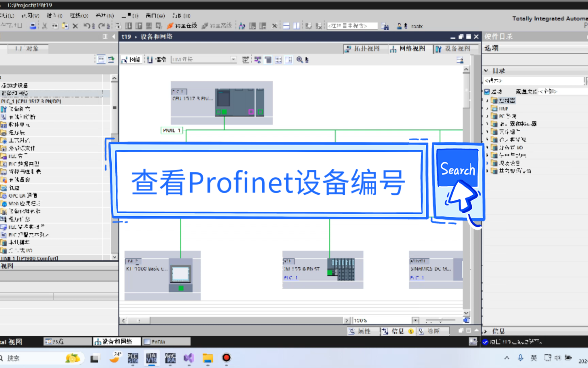The height and width of the screenshot is (368, 588).
Task: Expand the Controllers folder in catalog
Action: click(x=487, y=101)
